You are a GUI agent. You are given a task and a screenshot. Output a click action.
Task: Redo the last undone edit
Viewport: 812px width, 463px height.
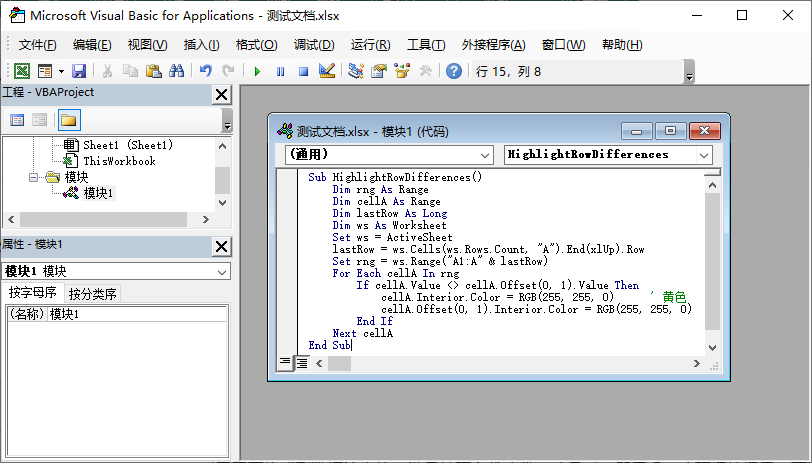(x=228, y=71)
